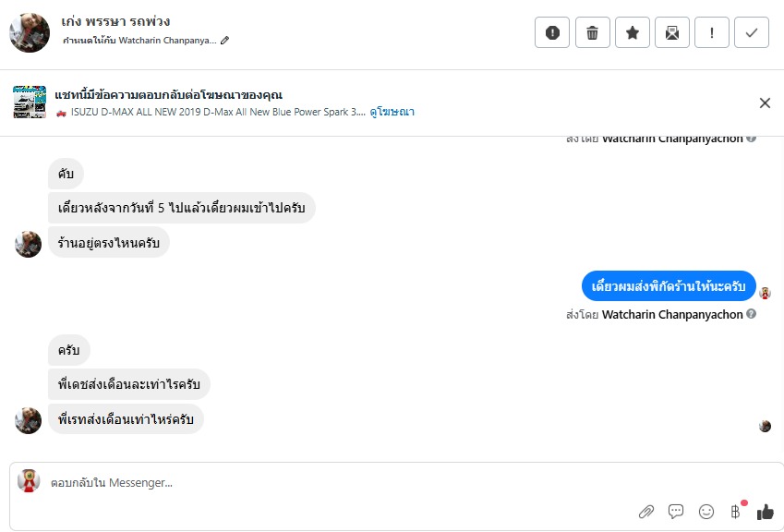Delete conversation with the trash icon
The image size is (784, 532).
click(x=592, y=32)
